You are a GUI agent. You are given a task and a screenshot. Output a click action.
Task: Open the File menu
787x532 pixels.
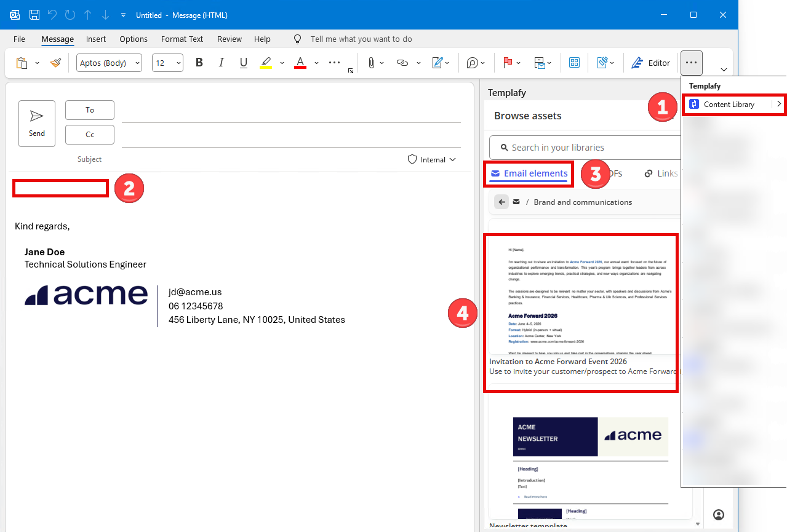[19, 39]
